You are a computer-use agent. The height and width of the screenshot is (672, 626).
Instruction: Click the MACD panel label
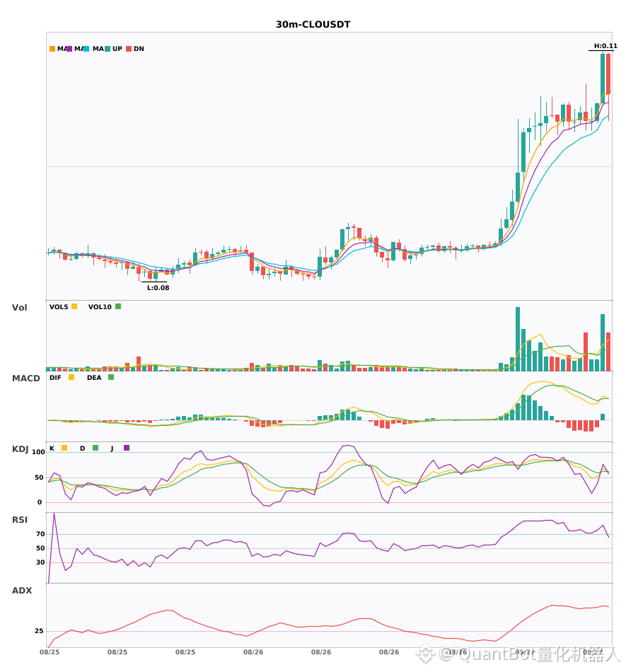coord(25,378)
